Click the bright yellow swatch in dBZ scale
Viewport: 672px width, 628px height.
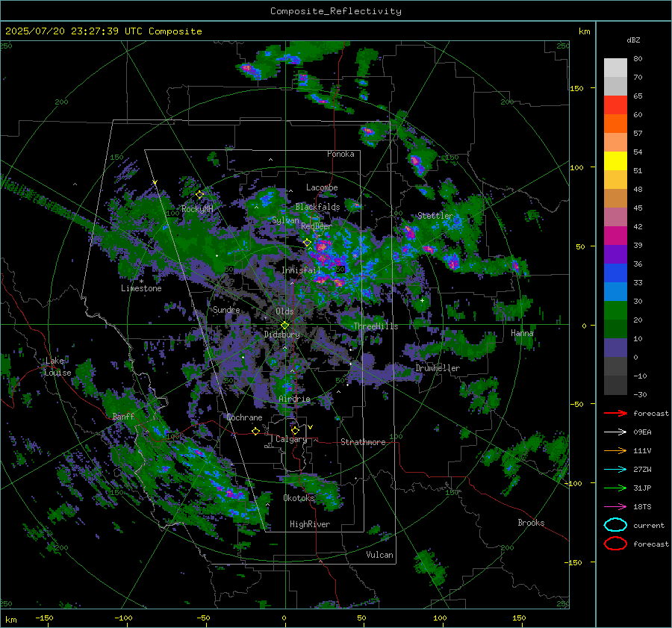coord(615,161)
